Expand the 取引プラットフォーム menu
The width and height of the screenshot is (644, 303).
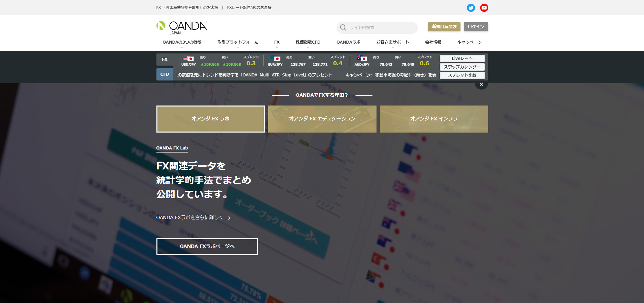[238, 43]
